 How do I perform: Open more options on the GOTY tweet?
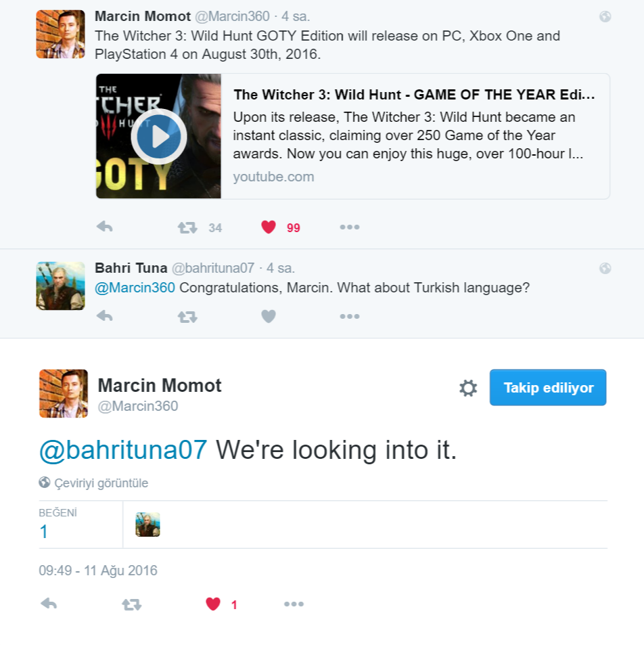350,227
